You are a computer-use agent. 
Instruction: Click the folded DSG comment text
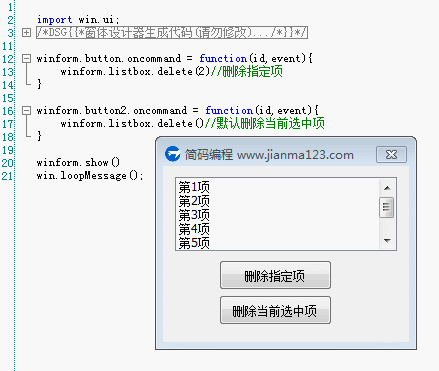[x=172, y=33]
